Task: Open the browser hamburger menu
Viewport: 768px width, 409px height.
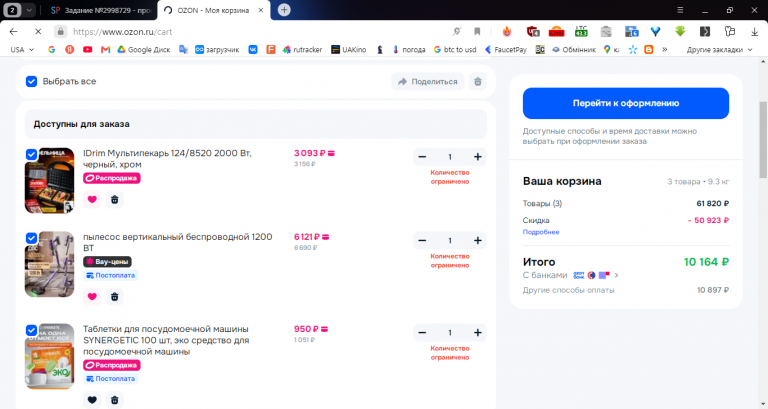Action: [x=680, y=10]
